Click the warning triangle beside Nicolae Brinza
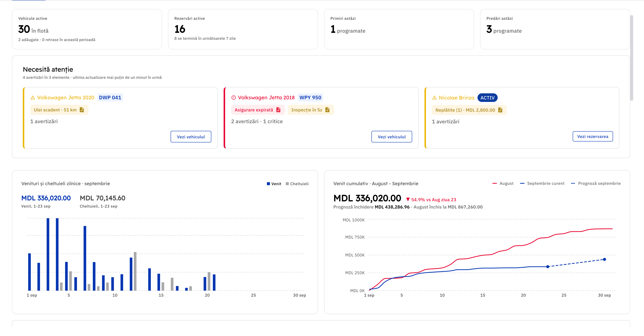 [435, 98]
